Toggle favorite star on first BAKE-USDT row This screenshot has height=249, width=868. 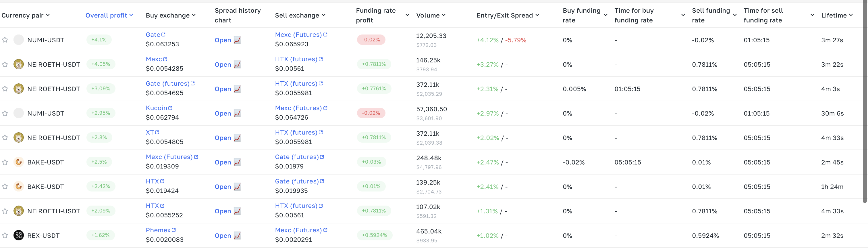(x=5, y=162)
